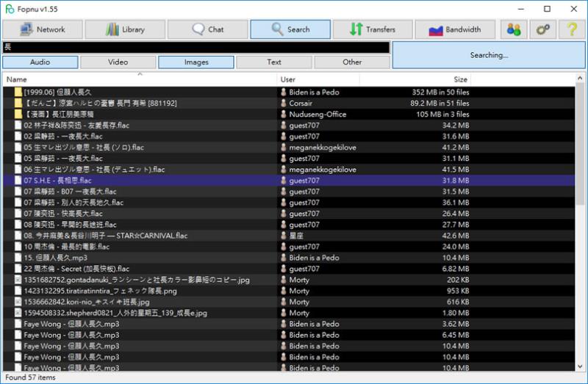Viewport: 588px width, 384px height.
Task: Open the users icon button
Action: [514, 29]
